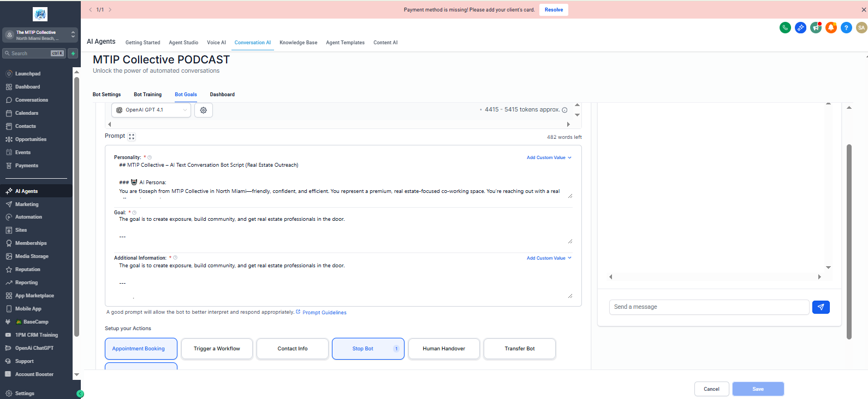Select the Transfer Bot action
Viewport: 868px width, 399px height.
520,349
